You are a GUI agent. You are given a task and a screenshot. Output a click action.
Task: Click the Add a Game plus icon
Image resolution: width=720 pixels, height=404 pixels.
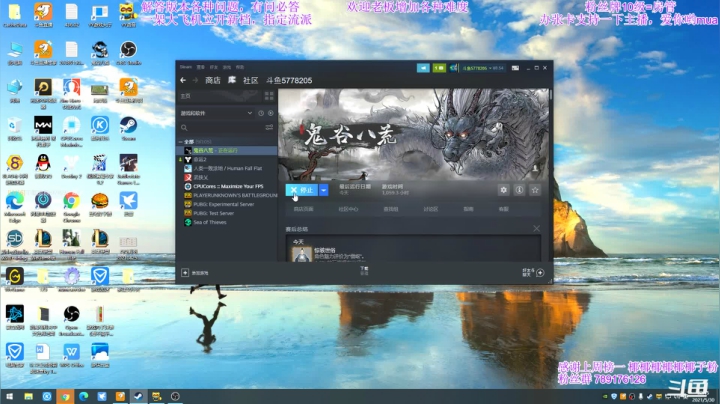point(185,273)
